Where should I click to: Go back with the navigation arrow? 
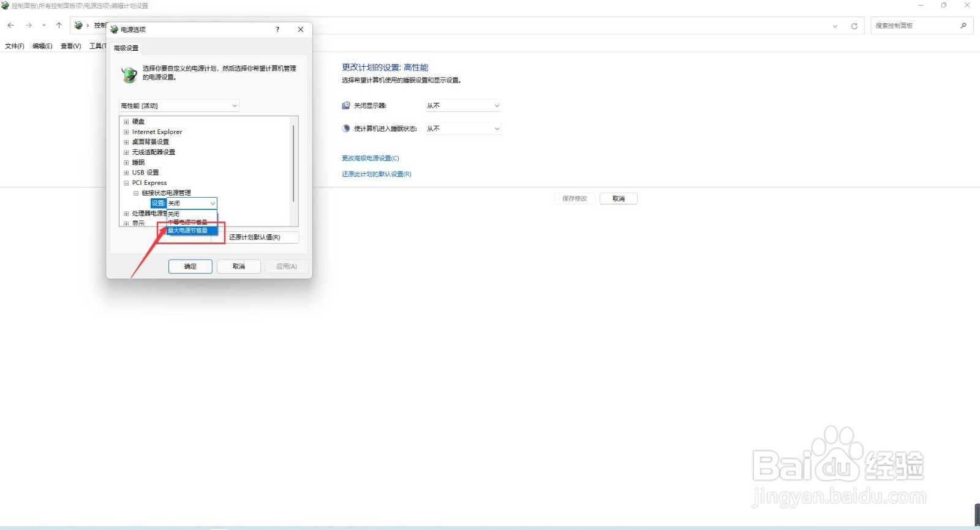click(x=10, y=25)
